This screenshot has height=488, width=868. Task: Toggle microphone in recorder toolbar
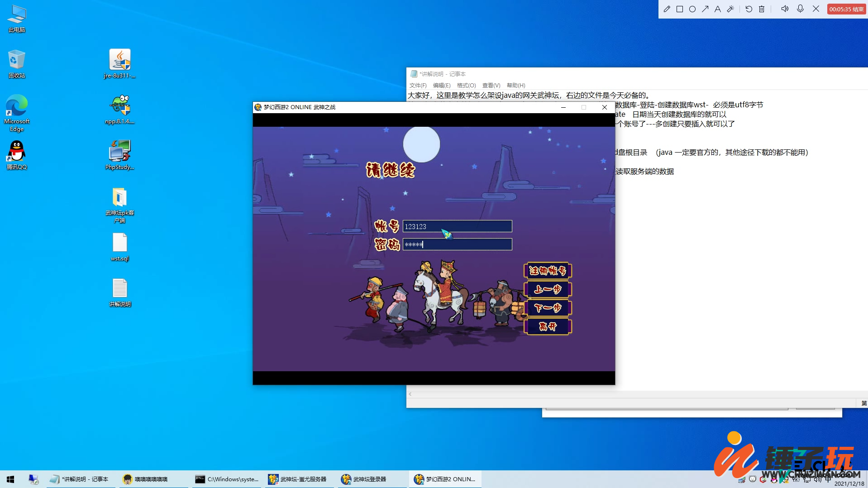coord(800,9)
